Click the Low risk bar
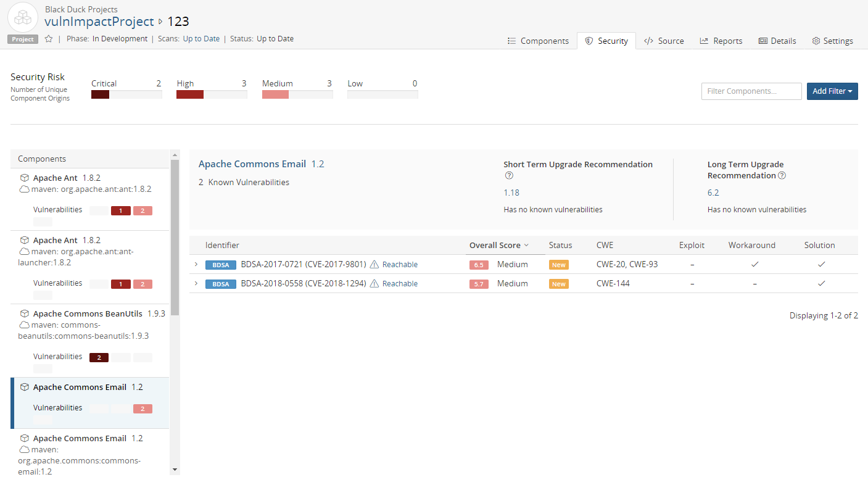The height and width of the screenshot is (477, 868). pyautogui.click(x=382, y=94)
